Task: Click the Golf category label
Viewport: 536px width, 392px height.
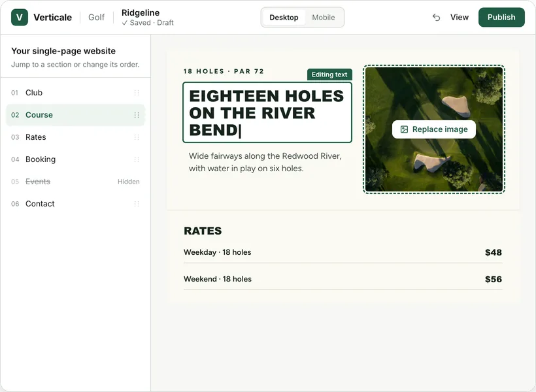Action: tap(96, 18)
